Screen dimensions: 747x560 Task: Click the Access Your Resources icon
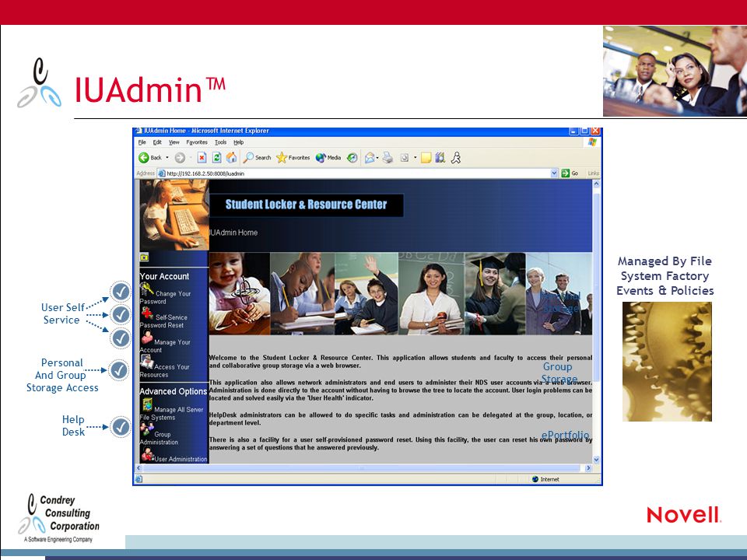147,362
